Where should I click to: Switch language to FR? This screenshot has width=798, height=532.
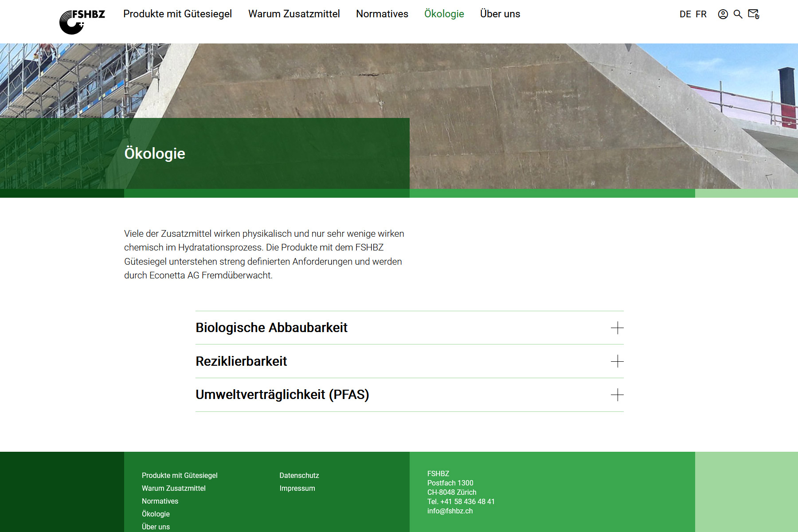[701, 14]
